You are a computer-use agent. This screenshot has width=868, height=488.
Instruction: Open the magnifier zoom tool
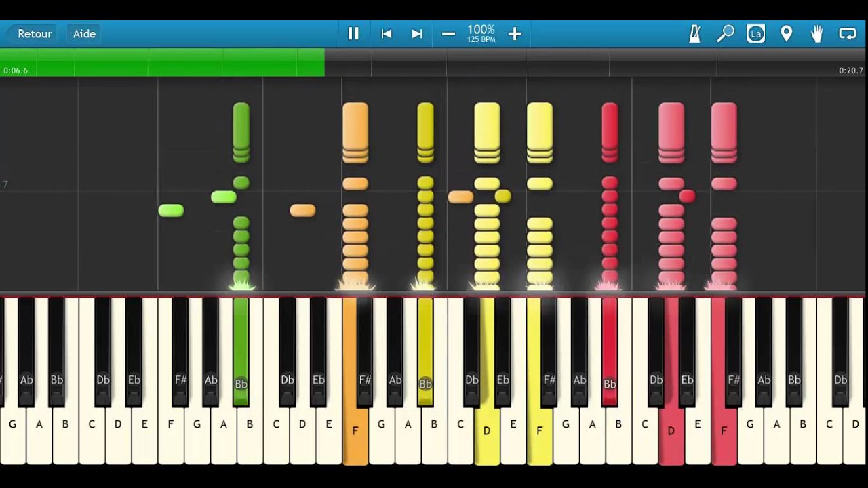[726, 33]
